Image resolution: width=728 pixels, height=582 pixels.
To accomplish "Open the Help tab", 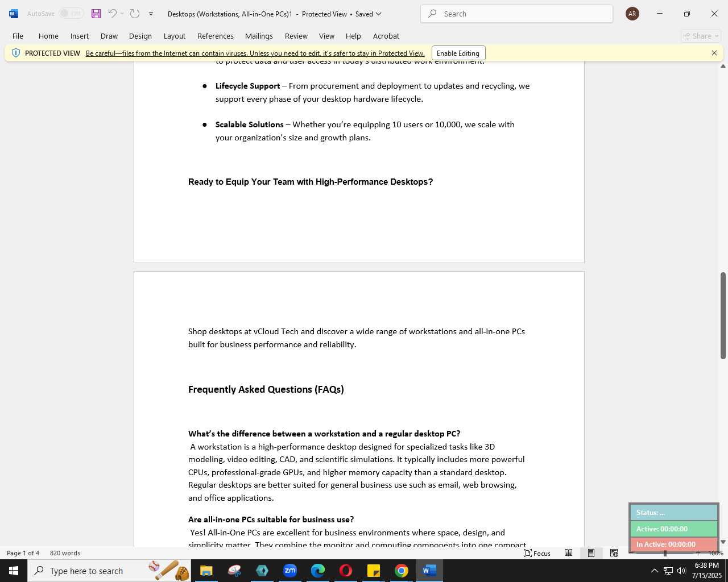I will 353,36.
